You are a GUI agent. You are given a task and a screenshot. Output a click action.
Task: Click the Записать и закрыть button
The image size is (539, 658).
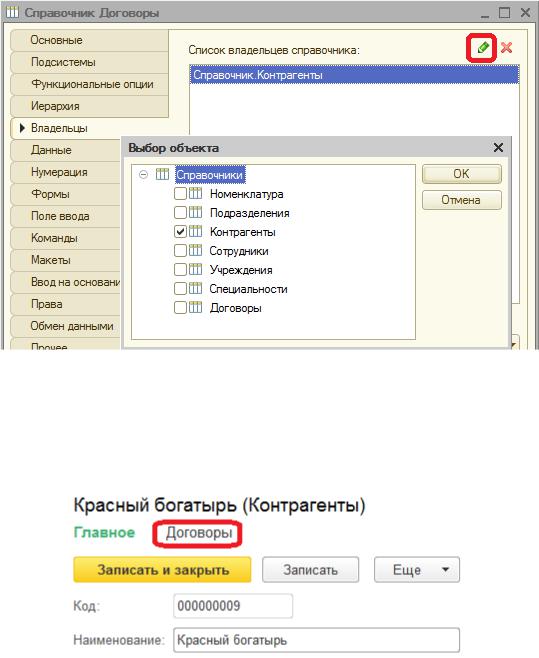coord(162,569)
